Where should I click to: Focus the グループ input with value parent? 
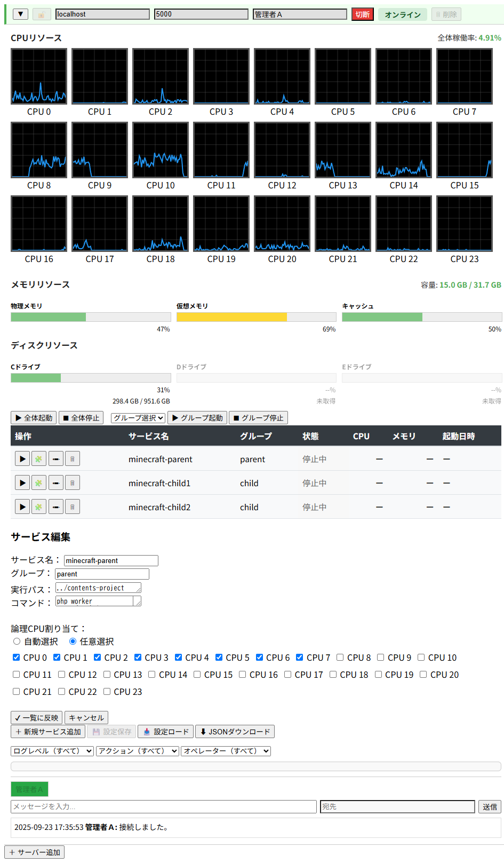[x=102, y=574]
